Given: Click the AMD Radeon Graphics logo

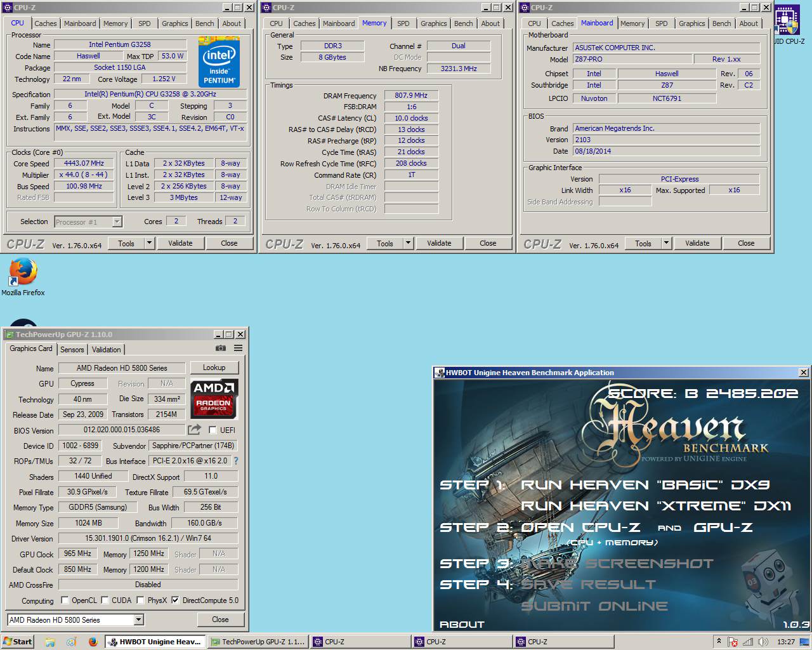Looking at the screenshot, I should coord(214,398).
